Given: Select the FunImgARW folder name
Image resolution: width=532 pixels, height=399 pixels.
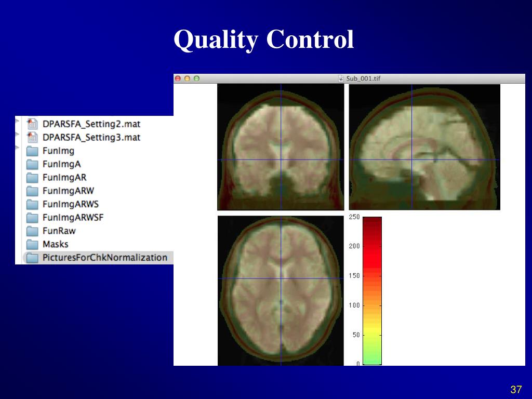Looking at the screenshot, I should pyautogui.click(x=68, y=191).
